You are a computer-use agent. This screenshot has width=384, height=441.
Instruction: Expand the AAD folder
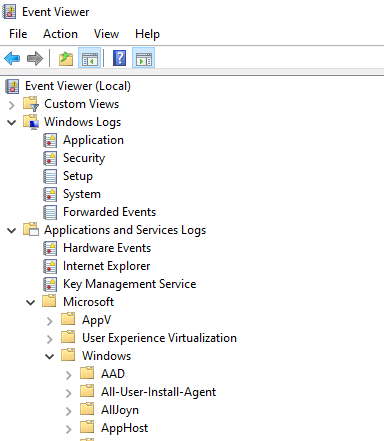tap(69, 375)
